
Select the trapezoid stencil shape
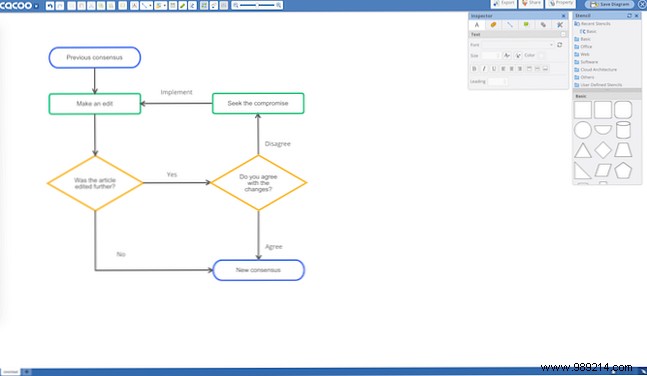623,150
